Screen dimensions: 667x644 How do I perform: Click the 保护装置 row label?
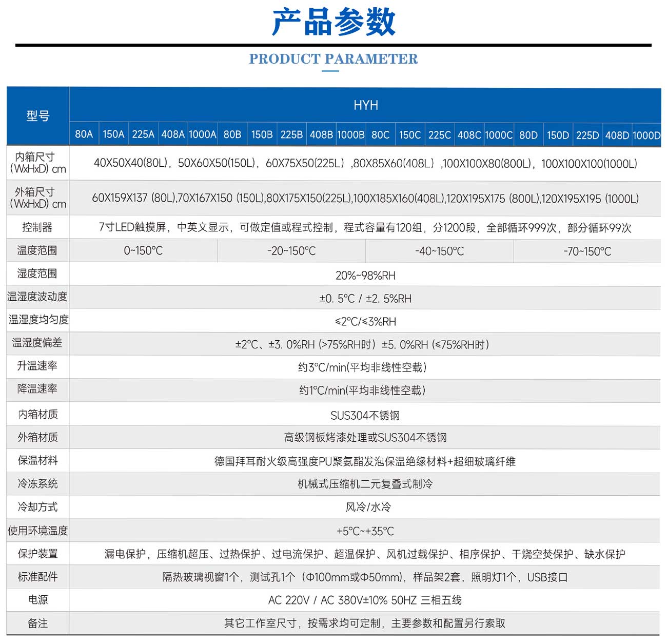click(x=38, y=554)
